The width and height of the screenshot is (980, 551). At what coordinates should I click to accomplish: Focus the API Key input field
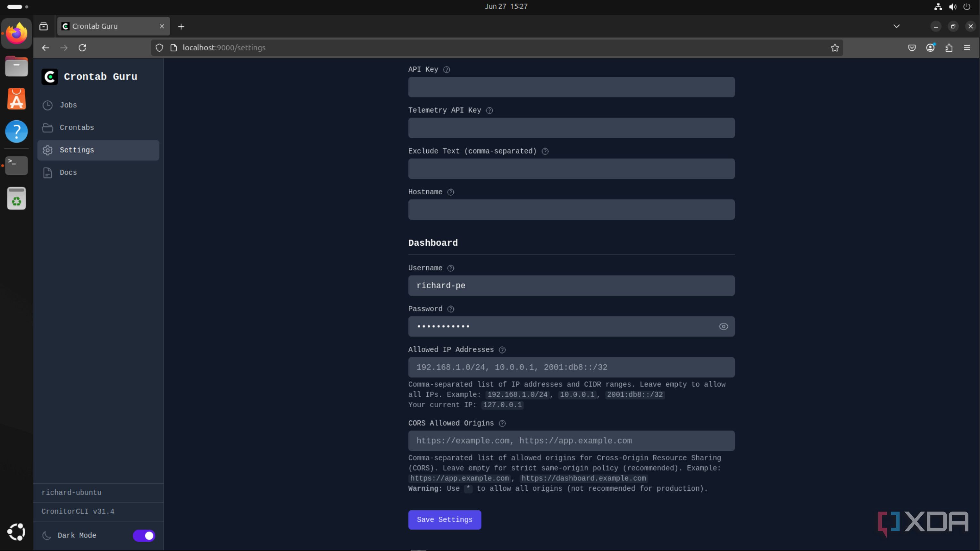tap(571, 87)
